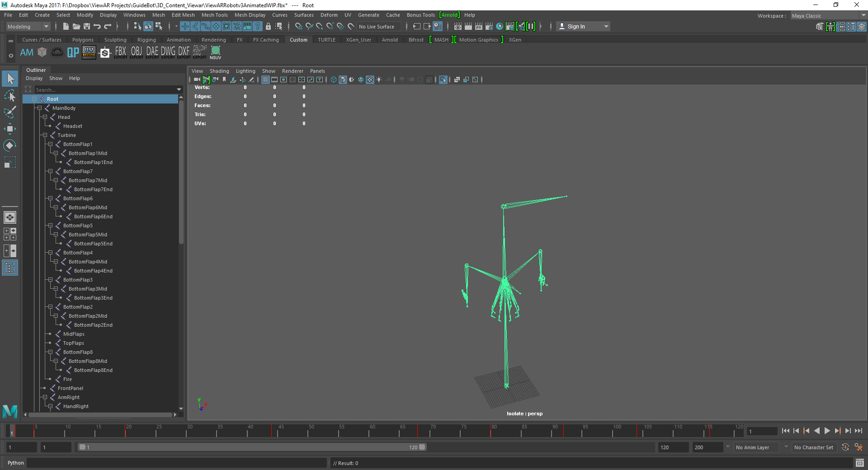
Task: Launch the UV Deluxe shelf tool
Action: click(x=89, y=52)
